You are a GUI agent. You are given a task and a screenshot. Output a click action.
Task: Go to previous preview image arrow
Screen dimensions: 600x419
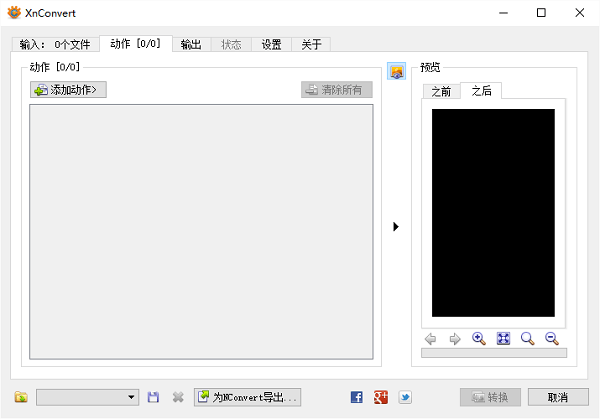coord(430,339)
